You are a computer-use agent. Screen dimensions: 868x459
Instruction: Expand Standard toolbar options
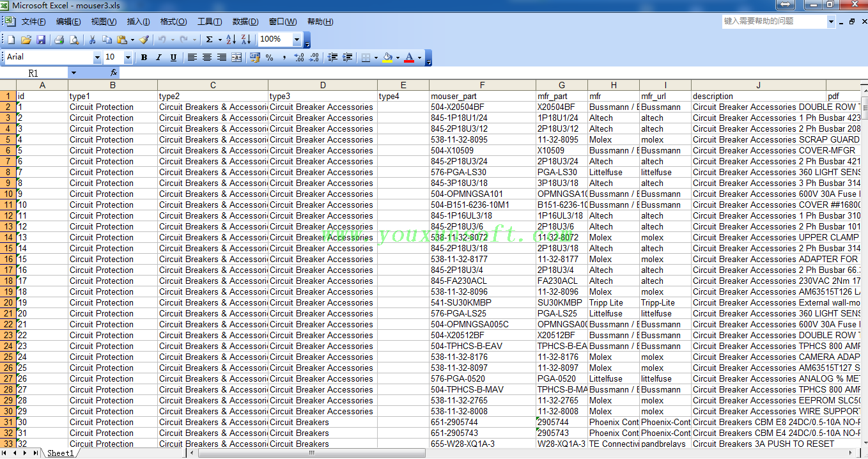click(307, 40)
